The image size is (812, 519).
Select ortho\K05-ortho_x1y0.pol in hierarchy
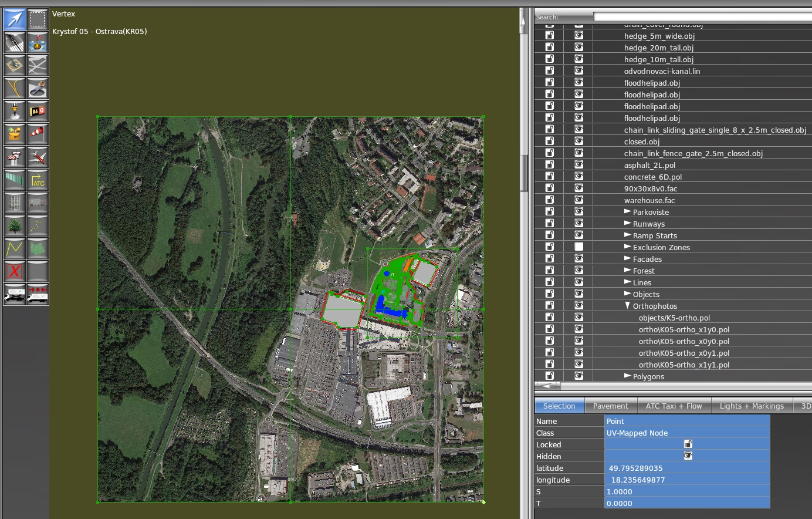pyautogui.click(x=684, y=329)
